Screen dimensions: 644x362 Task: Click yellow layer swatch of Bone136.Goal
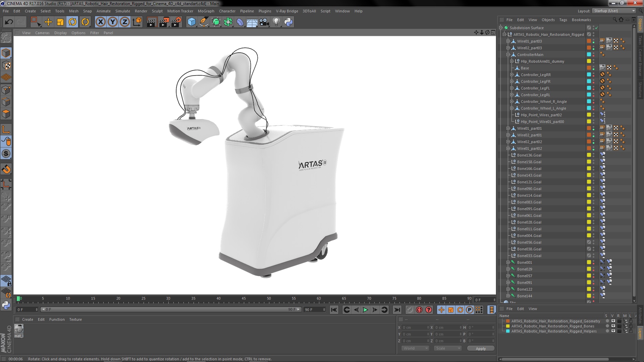tap(589, 155)
